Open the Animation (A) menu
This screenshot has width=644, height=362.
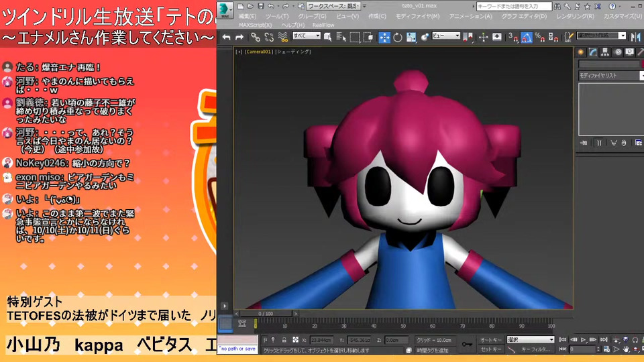pos(470,16)
